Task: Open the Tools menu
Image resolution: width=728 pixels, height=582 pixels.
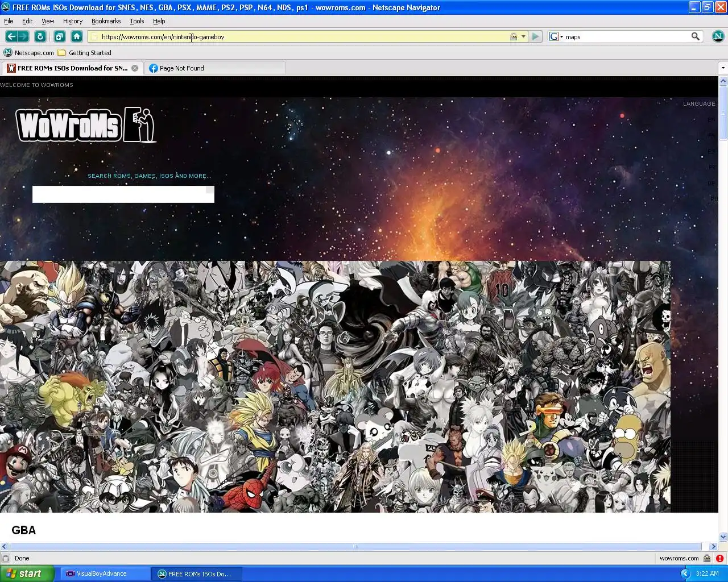Action: tap(137, 21)
